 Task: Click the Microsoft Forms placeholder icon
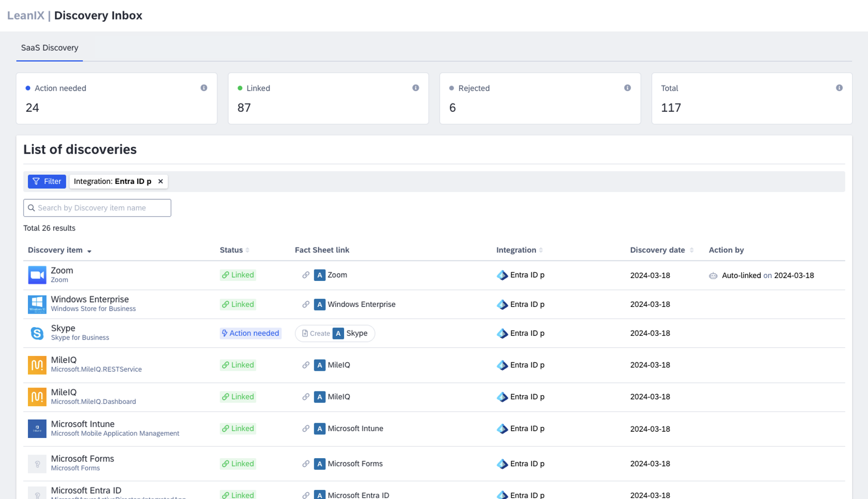point(37,463)
